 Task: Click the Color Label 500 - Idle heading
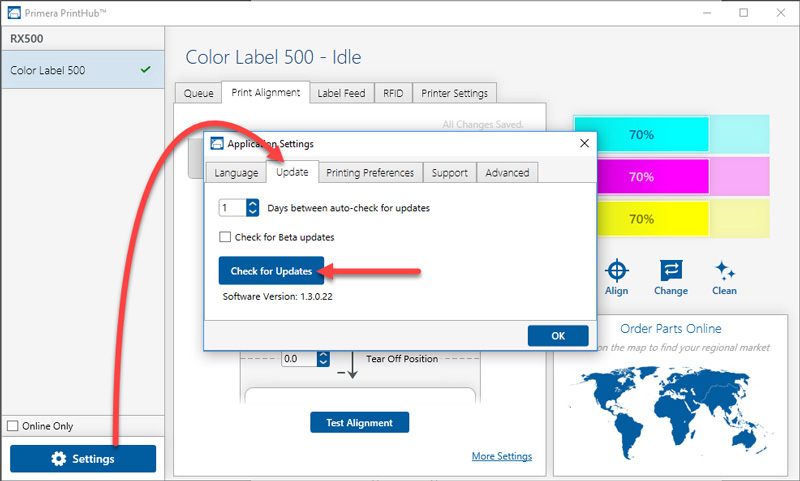(x=273, y=57)
